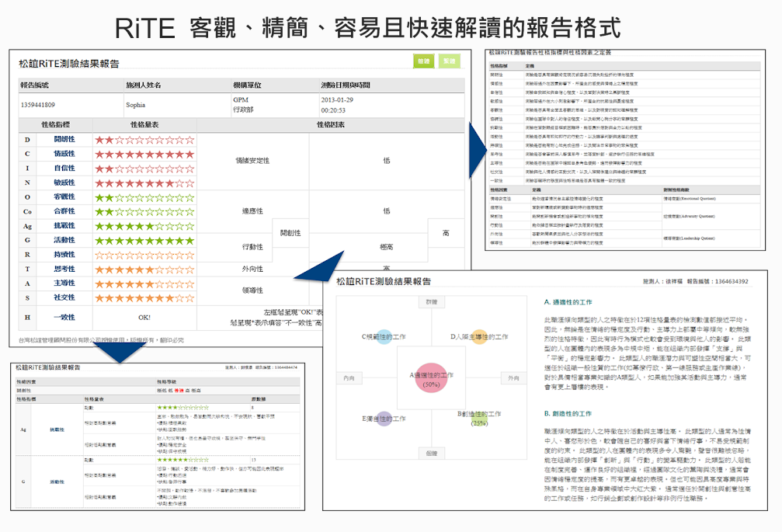Click the OK! consistency result
782x532 pixels.
[144, 318]
